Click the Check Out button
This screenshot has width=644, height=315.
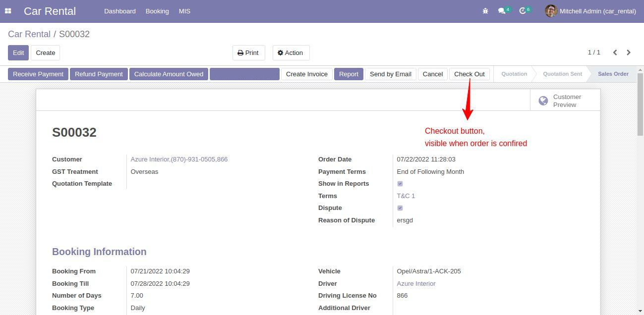coord(469,74)
